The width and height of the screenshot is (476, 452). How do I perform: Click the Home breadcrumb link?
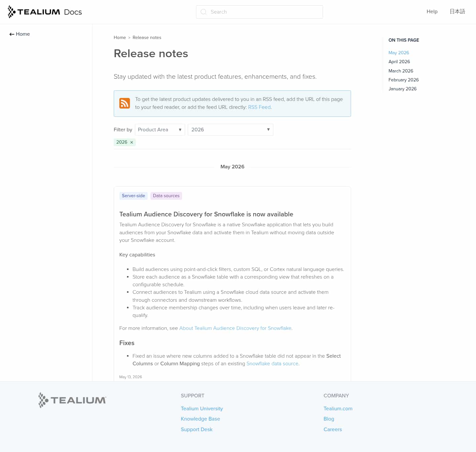(120, 37)
